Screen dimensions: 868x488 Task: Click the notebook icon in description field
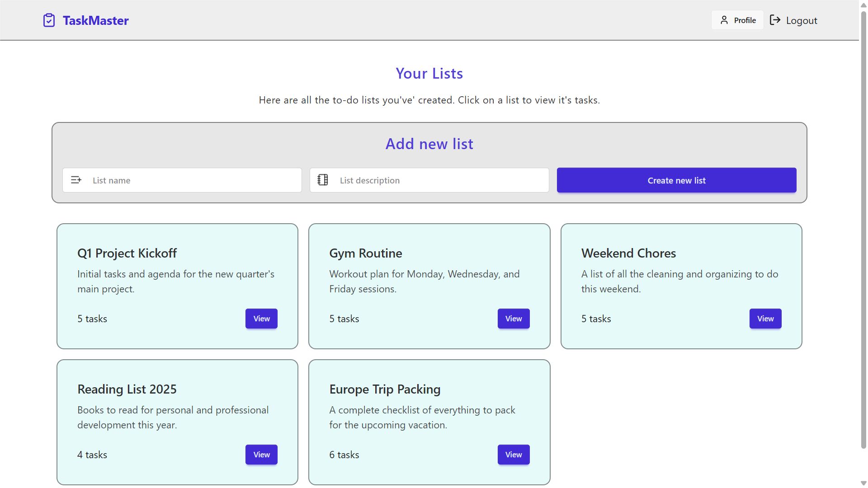(323, 180)
